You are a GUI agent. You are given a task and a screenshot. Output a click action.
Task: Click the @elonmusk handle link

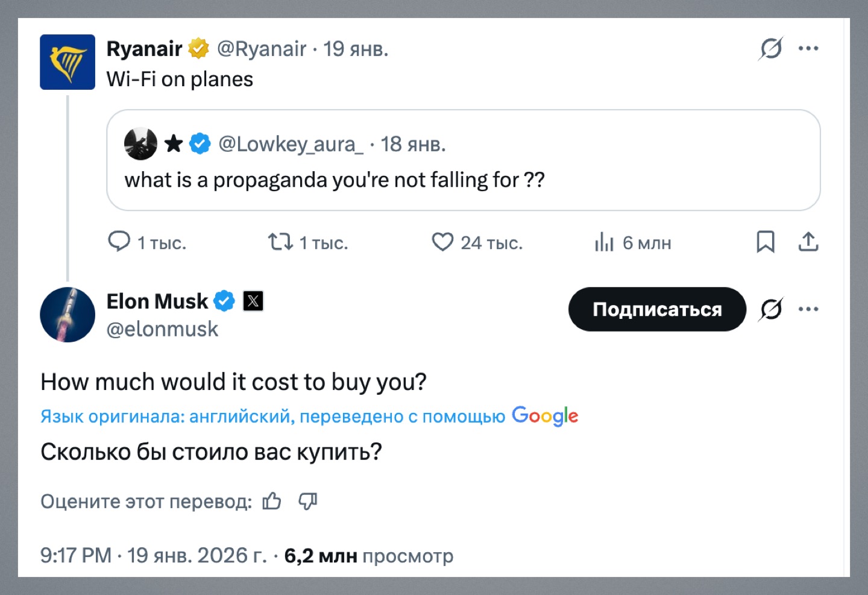[162, 329]
